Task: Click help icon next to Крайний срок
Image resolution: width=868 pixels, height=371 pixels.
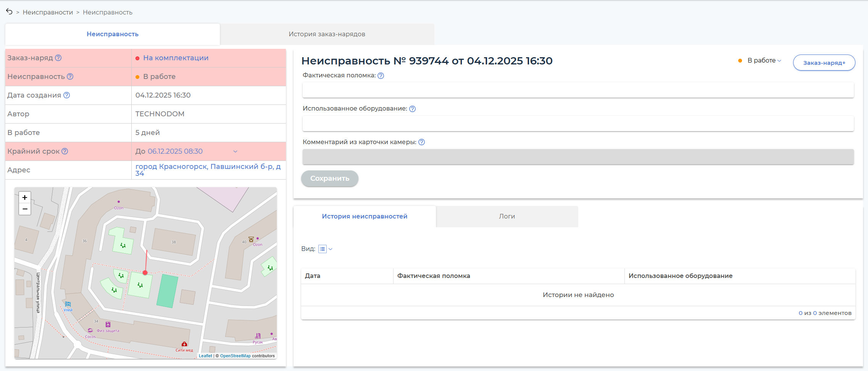Action: pos(65,151)
